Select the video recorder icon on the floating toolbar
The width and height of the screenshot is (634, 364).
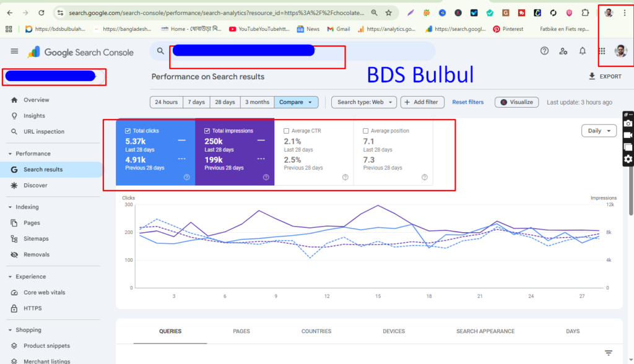627,136
